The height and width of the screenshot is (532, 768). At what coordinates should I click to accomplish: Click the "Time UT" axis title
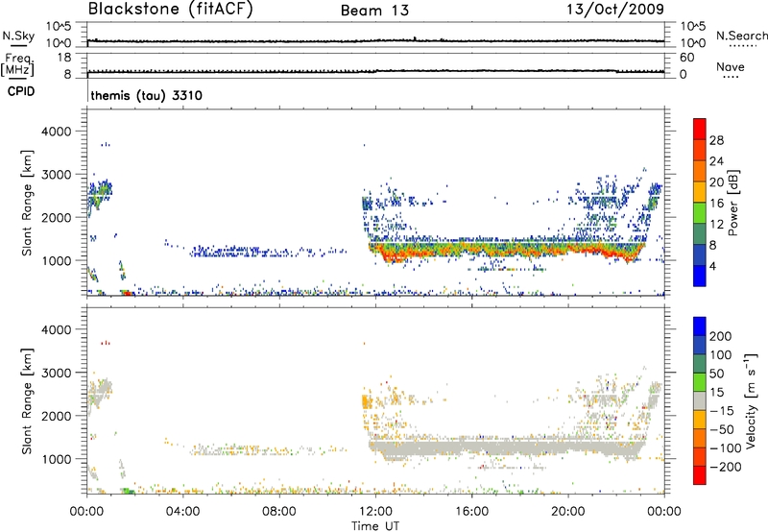click(x=375, y=526)
